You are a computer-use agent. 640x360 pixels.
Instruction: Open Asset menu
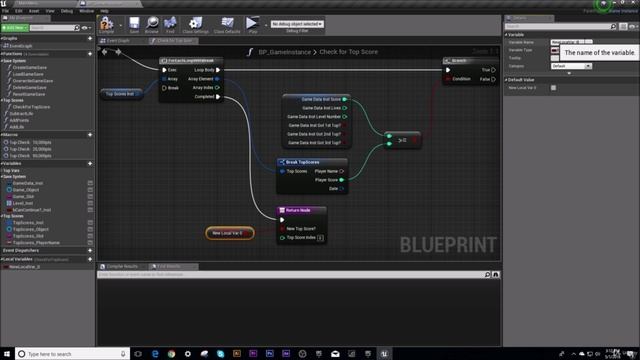click(x=34, y=11)
